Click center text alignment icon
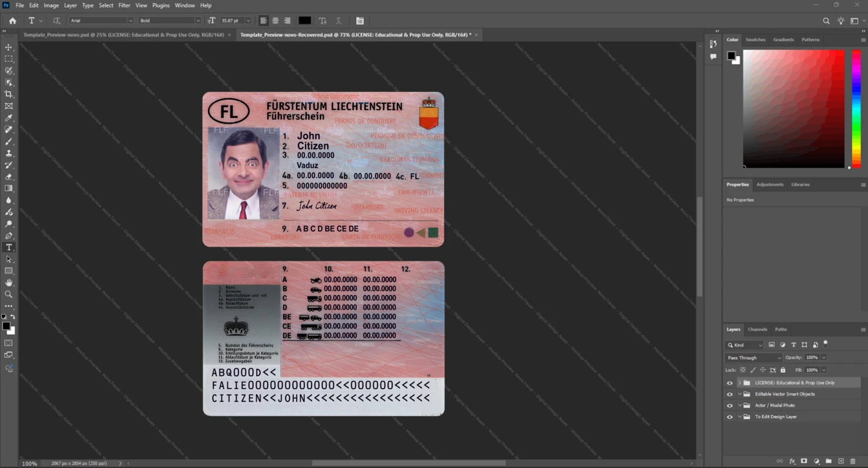The height and width of the screenshot is (468, 868). (x=275, y=21)
